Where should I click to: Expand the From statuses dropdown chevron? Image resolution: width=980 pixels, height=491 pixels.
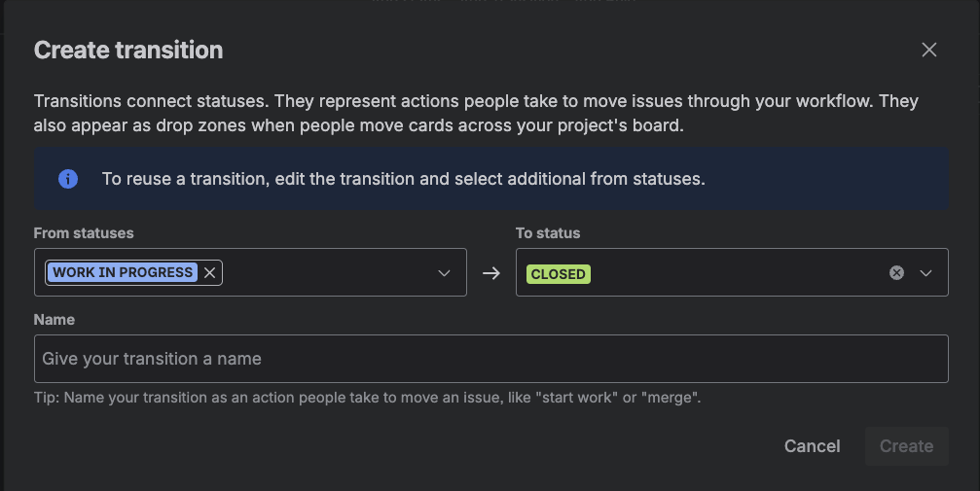click(444, 273)
